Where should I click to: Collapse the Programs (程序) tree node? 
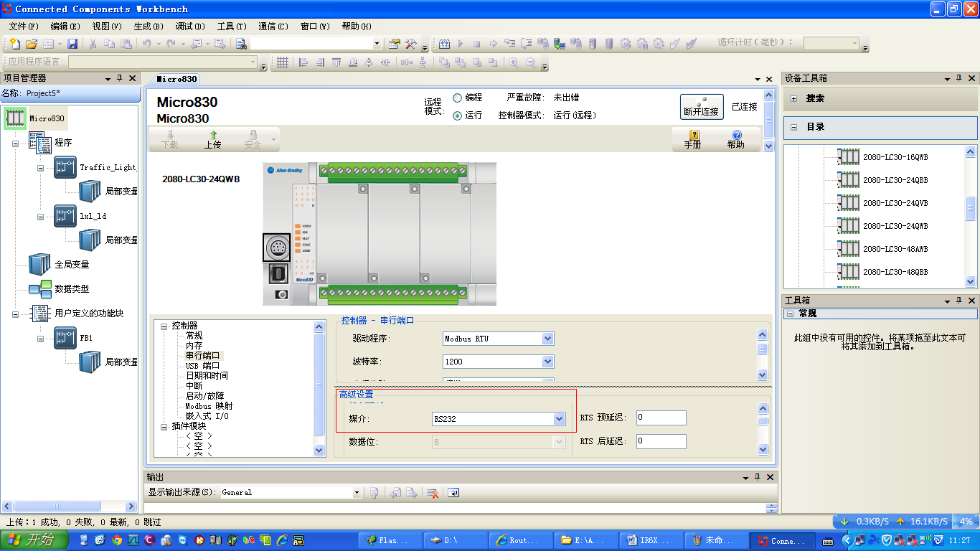pyautogui.click(x=15, y=143)
